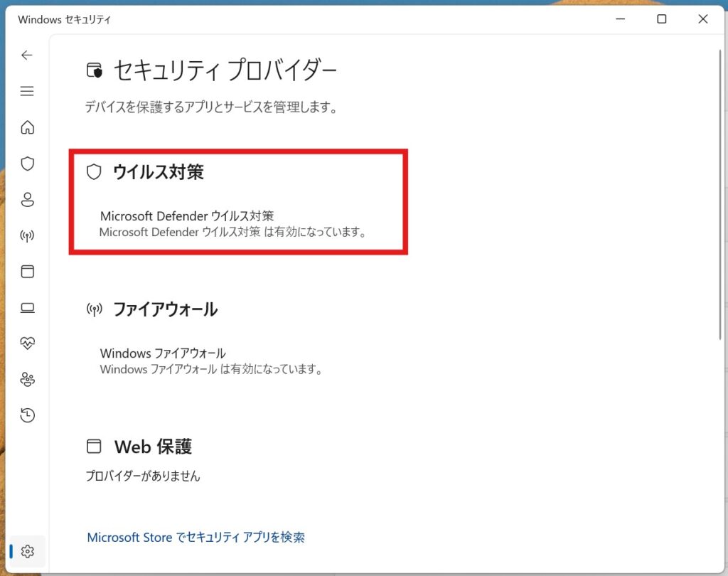Viewport: 728px width, 576px height.
Task: Open Device security laptop icon in sidebar
Action: (x=27, y=308)
